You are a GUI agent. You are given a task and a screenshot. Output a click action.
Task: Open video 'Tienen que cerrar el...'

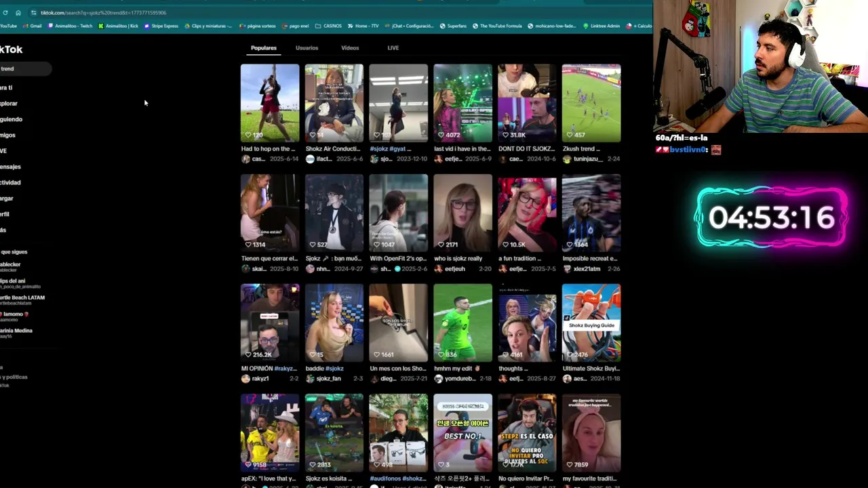click(269, 213)
